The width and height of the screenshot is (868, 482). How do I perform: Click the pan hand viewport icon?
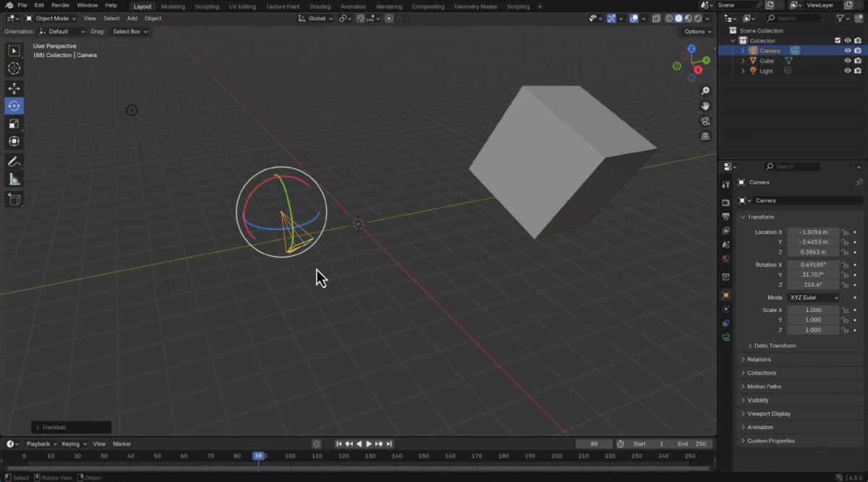click(705, 106)
